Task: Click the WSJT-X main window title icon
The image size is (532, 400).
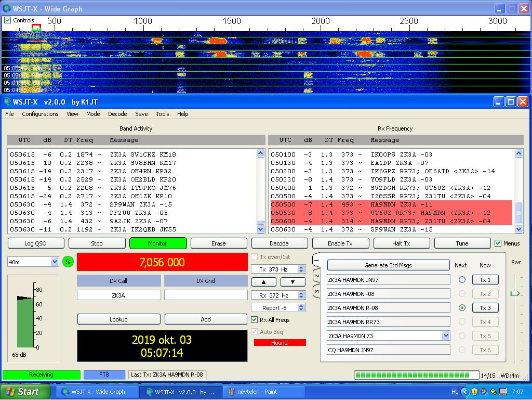Action: pos(6,101)
